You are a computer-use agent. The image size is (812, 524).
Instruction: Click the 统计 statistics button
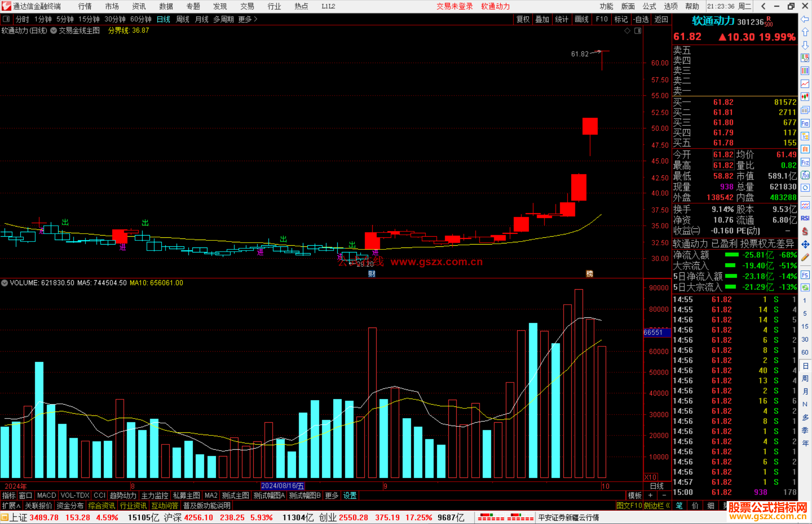562,19
